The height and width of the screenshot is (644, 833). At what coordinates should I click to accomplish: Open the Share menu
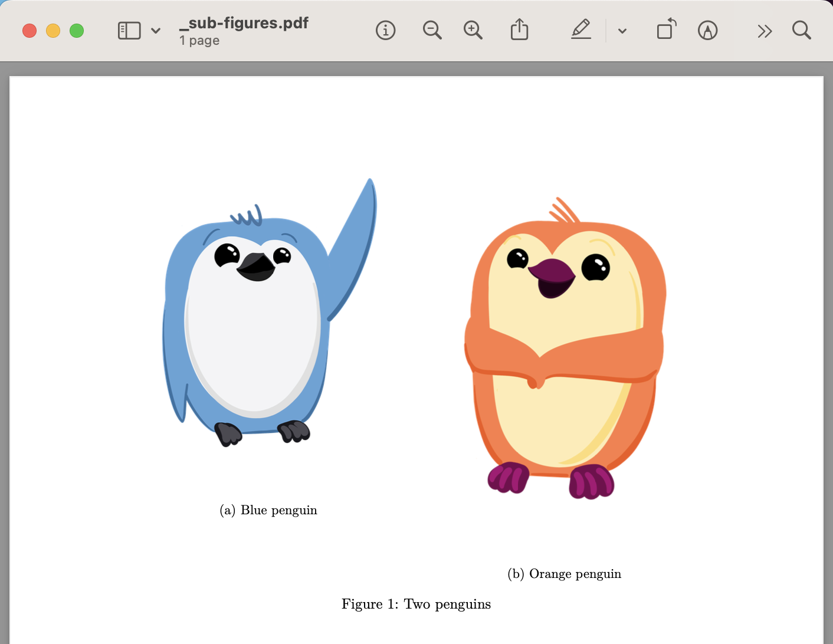[519, 29]
